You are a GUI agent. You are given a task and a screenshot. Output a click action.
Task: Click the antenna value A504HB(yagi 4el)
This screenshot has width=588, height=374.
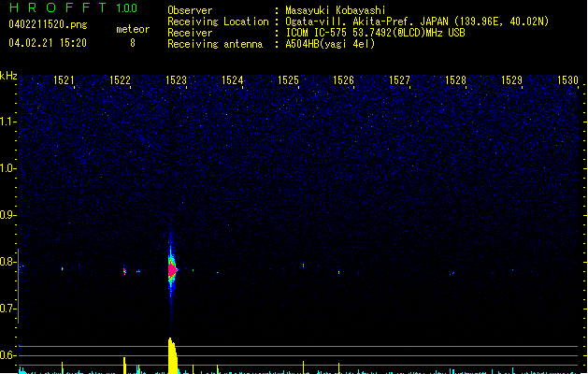(x=330, y=44)
